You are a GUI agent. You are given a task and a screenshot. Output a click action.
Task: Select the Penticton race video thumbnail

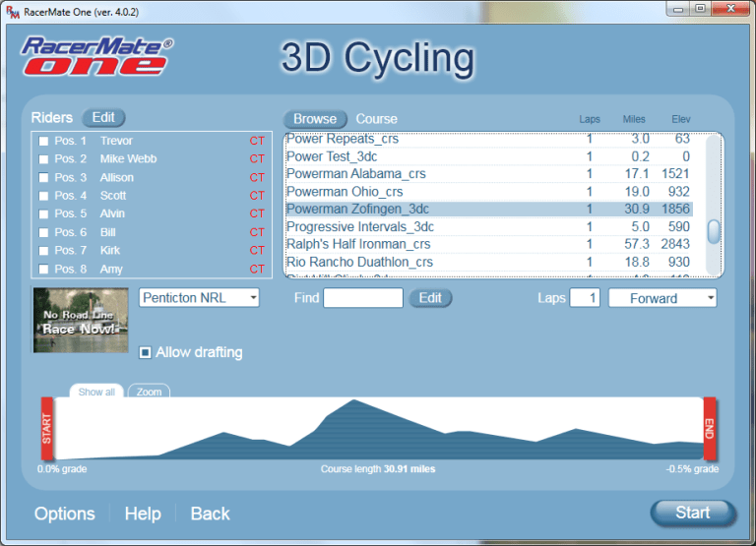click(81, 321)
